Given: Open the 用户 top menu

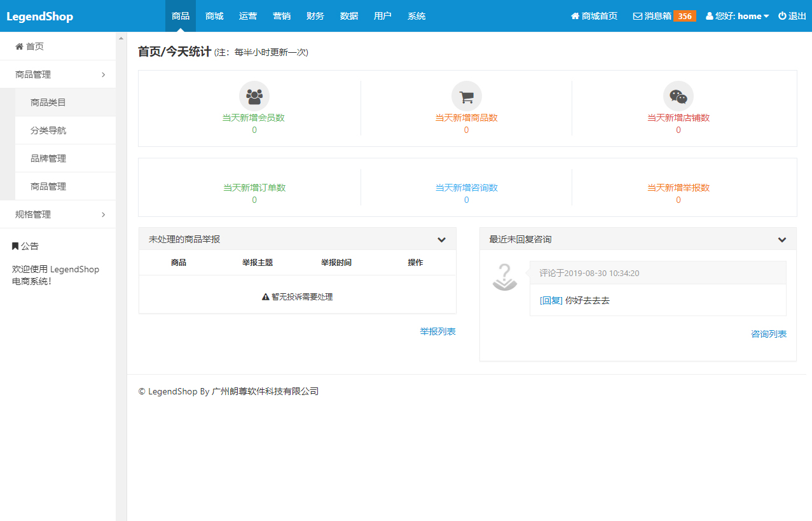Looking at the screenshot, I should 383,16.
